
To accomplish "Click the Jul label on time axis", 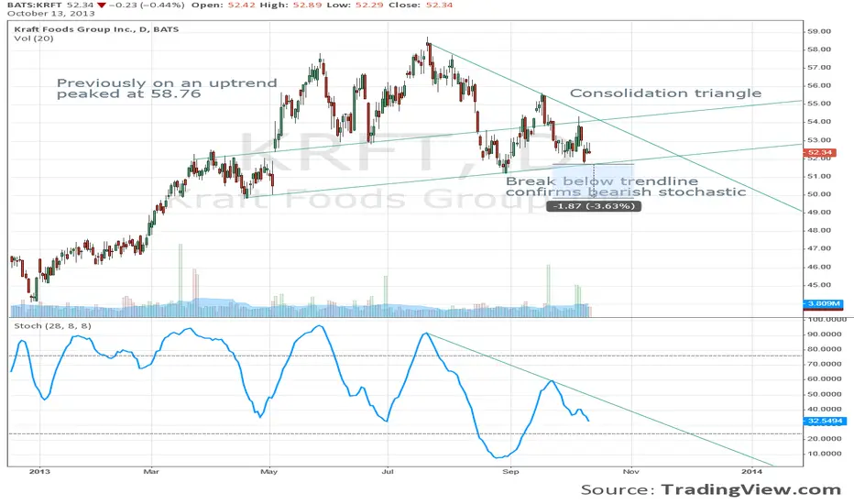I will [x=388, y=471].
